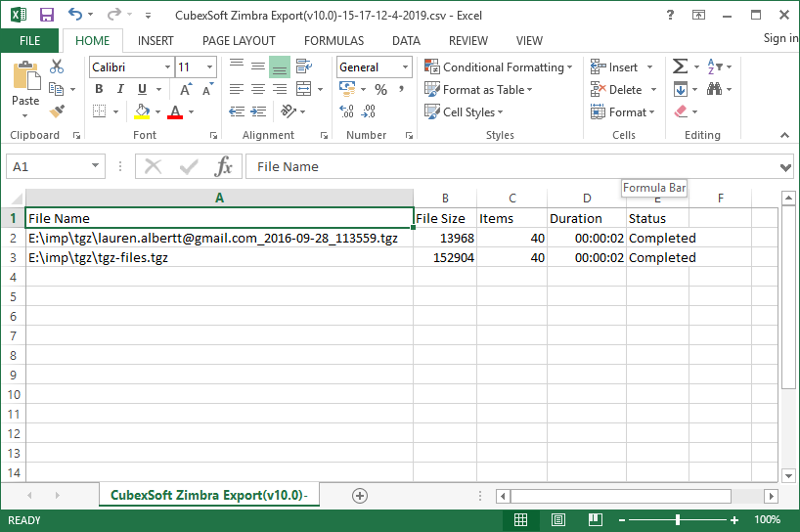Switch to the PAGE LAYOUT tab
This screenshot has width=800, height=532.
pyautogui.click(x=239, y=40)
